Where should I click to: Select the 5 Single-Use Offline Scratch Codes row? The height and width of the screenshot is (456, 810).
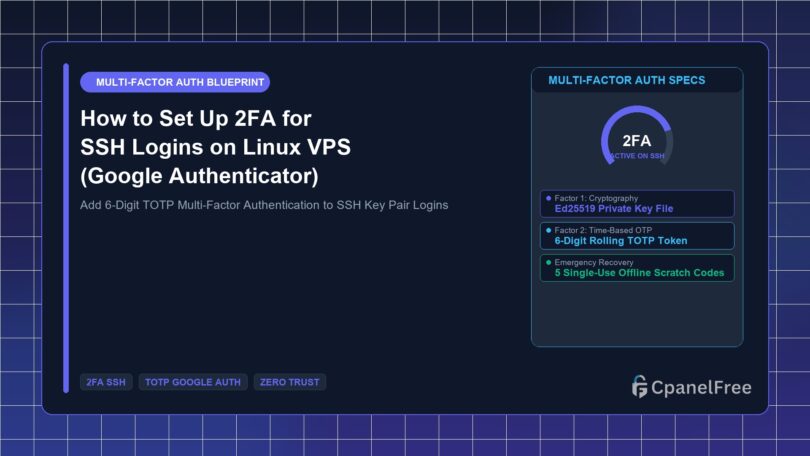[x=637, y=268]
